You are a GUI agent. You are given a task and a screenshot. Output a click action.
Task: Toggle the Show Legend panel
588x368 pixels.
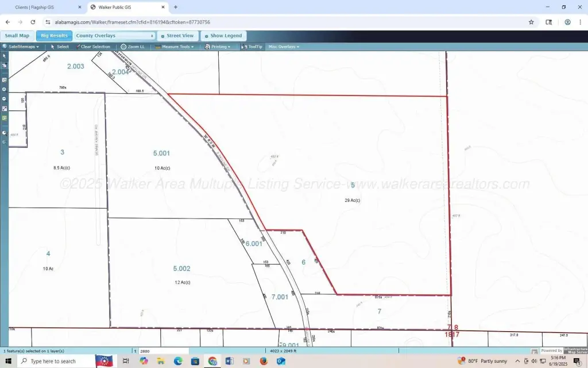coord(223,36)
